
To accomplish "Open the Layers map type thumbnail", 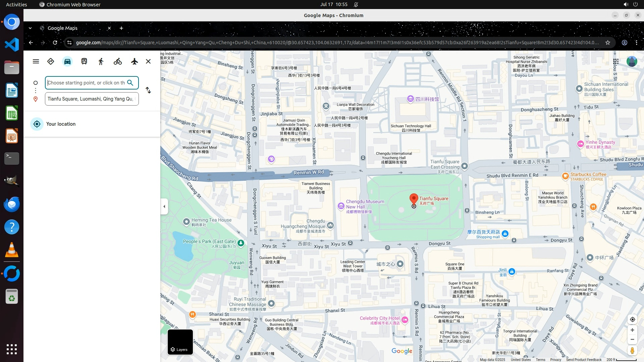I will (x=180, y=342).
